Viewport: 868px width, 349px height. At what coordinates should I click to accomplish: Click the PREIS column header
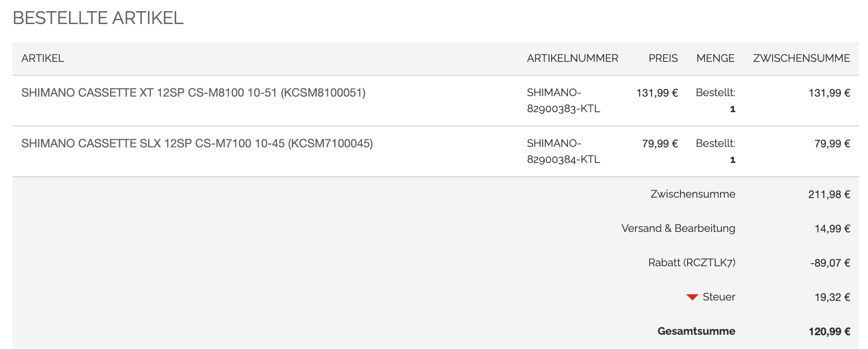pyautogui.click(x=663, y=58)
